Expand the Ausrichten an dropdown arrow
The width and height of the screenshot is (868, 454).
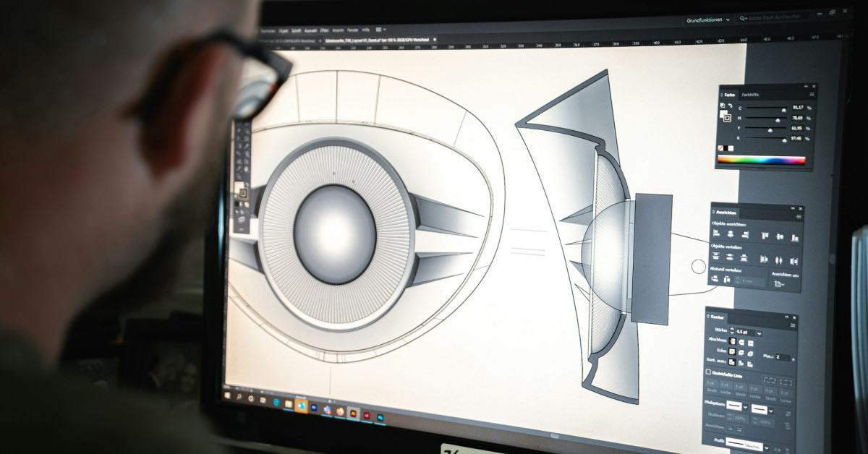coord(783,284)
